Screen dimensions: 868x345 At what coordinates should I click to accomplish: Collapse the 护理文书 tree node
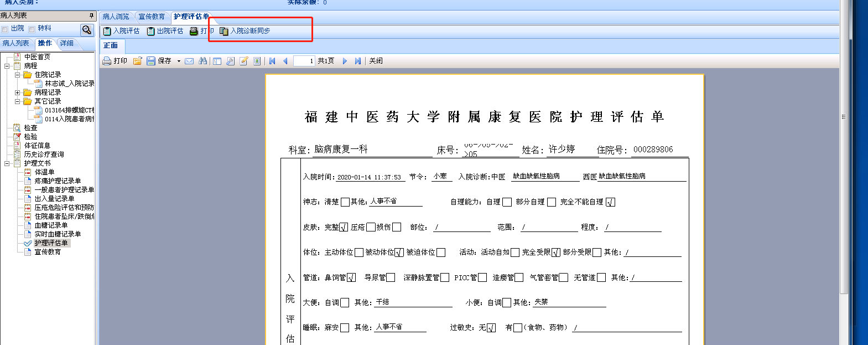point(7,163)
